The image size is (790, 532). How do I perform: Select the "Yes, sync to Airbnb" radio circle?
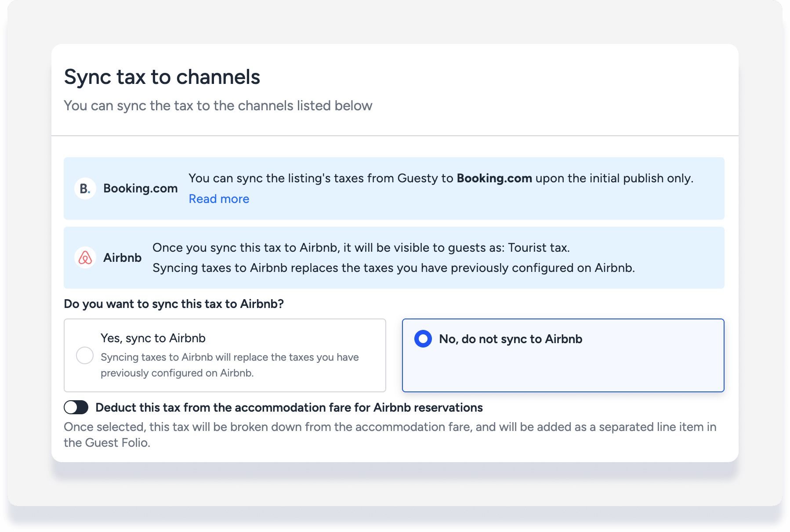85,355
